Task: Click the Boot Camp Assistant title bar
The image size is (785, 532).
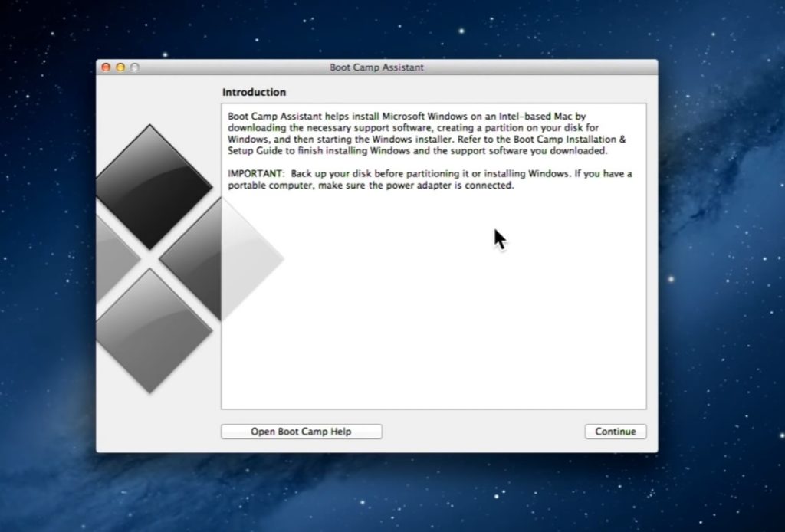Action: [376, 67]
